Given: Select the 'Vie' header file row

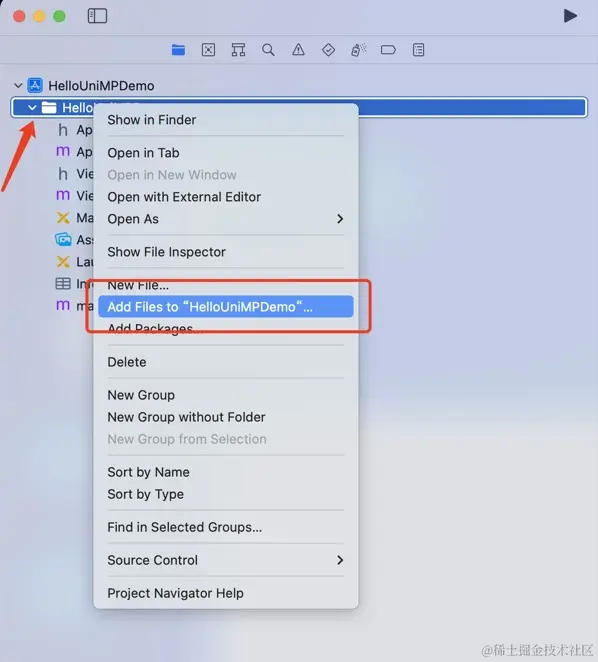Looking at the screenshot, I should [x=74, y=174].
